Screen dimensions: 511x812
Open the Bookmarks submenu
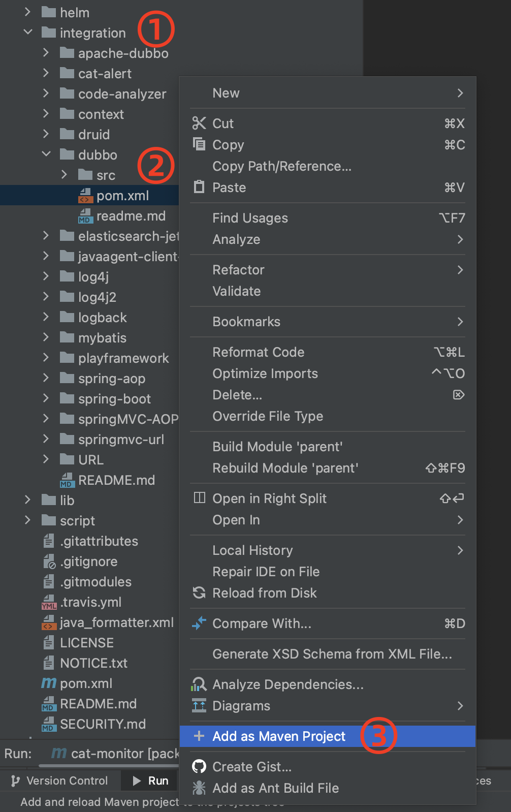(328, 322)
